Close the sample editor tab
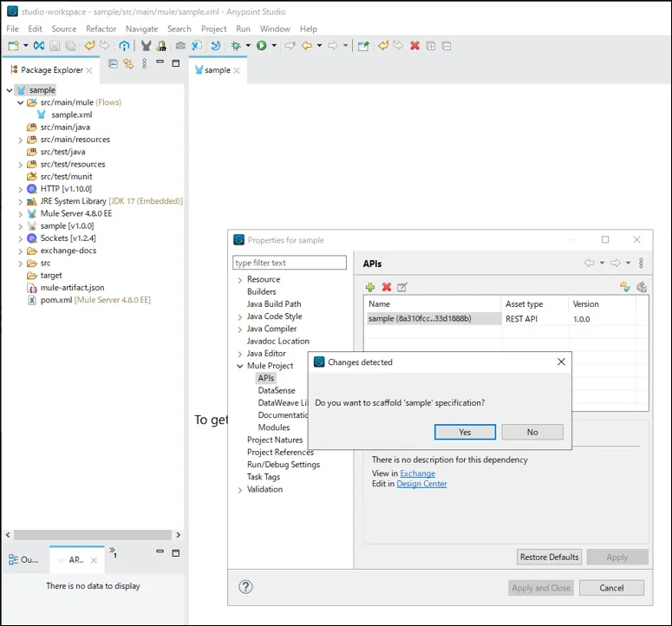 237,70
